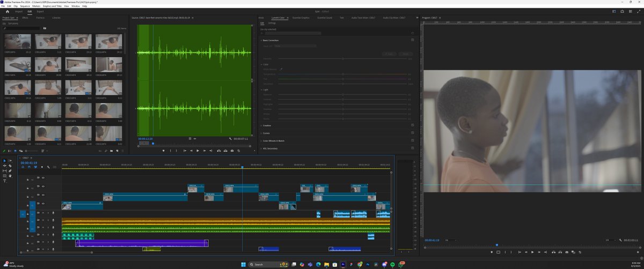Play the source monitor clip
The width and height of the screenshot is (644, 269).
tap(197, 151)
